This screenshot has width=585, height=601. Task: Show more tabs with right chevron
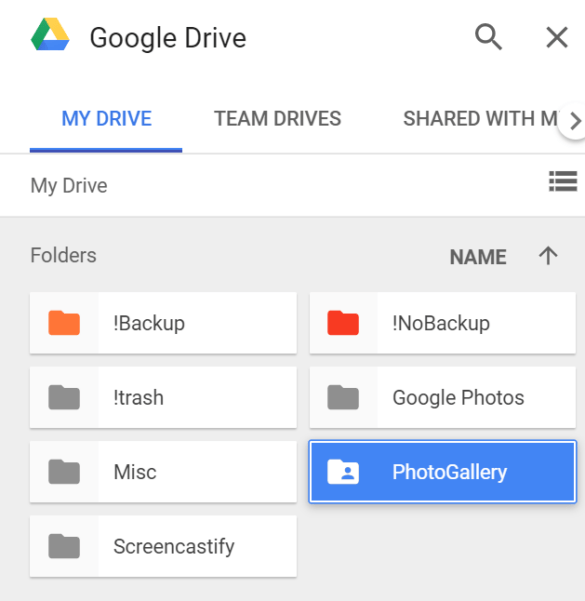click(x=575, y=121)
